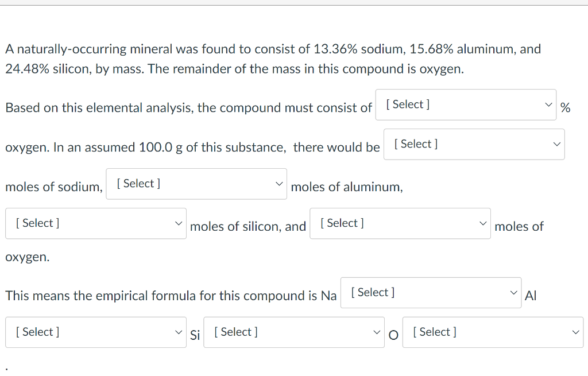
Task: Open the Al subscript dropdown in the formula
Action: tap(96, 332)
